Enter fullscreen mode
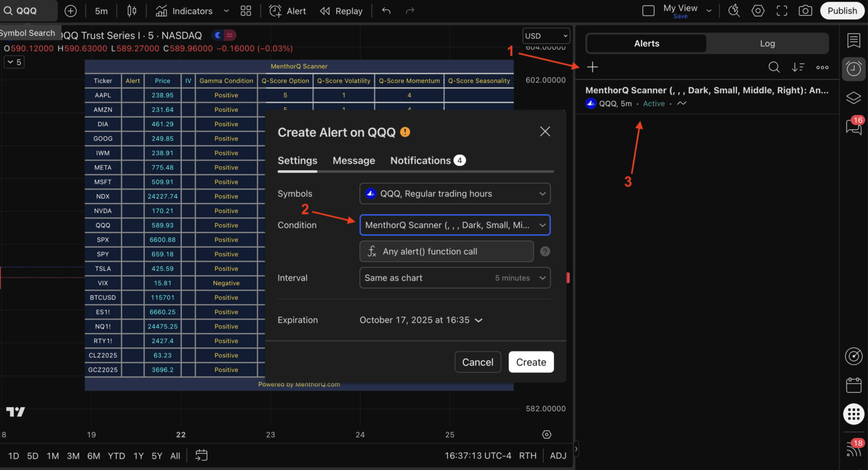The image size is (868, 470). [x=782, y=10]
